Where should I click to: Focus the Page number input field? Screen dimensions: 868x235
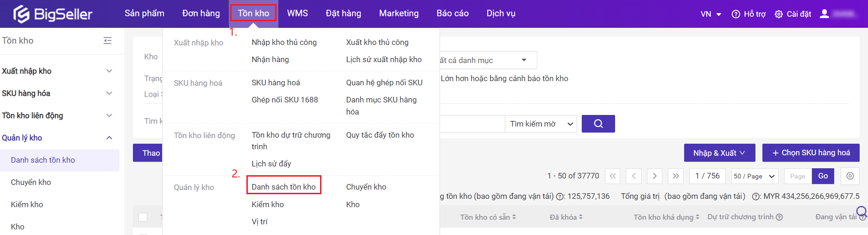coord(798,176)
